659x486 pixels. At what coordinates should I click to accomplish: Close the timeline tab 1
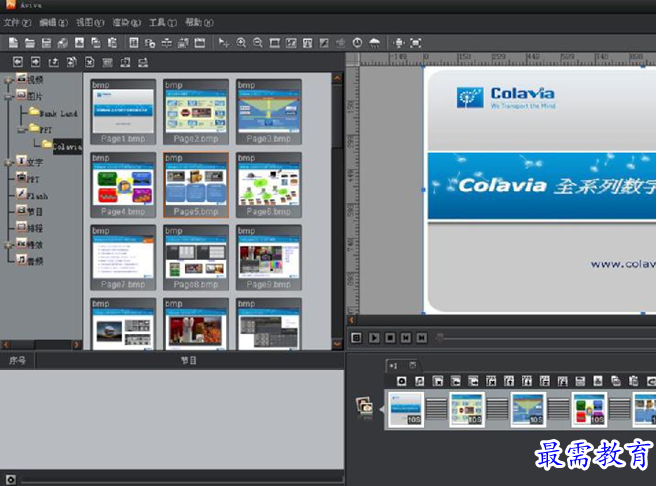point(413,364)
